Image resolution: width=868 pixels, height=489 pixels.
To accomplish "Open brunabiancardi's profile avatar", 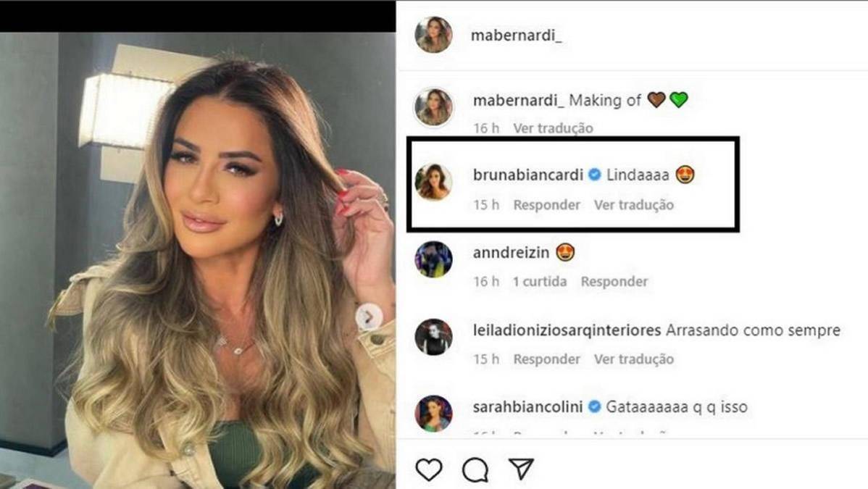I will [x=433, y=182].
